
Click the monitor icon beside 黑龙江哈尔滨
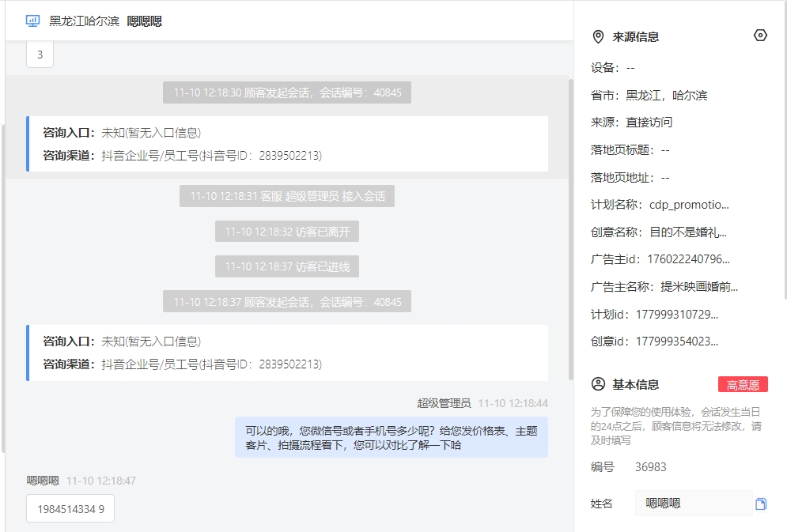coord(32,21)
